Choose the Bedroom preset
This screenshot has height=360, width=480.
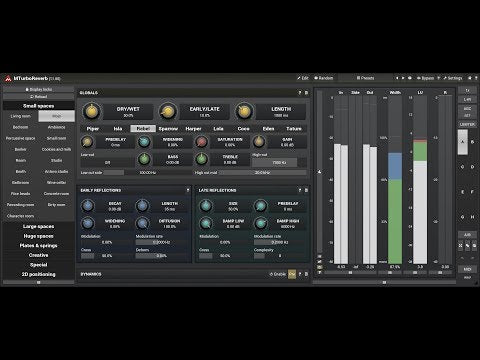pos(21,127)
